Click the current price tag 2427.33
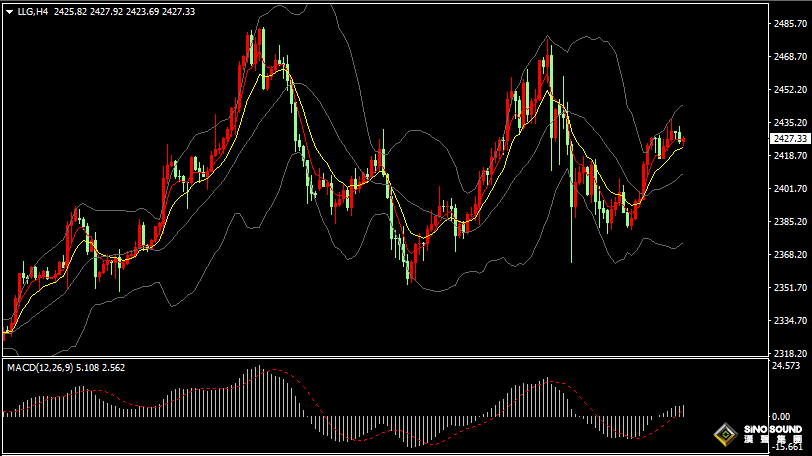 [790, 139]
